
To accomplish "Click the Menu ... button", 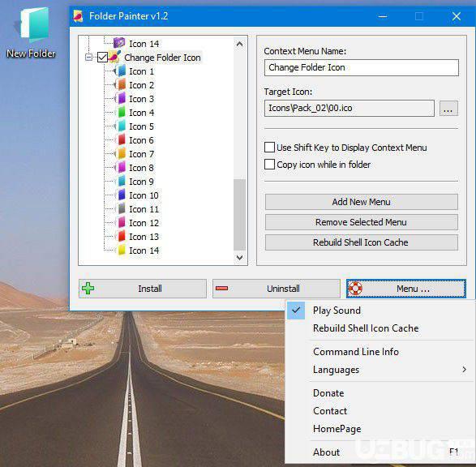I will [406, 289].
